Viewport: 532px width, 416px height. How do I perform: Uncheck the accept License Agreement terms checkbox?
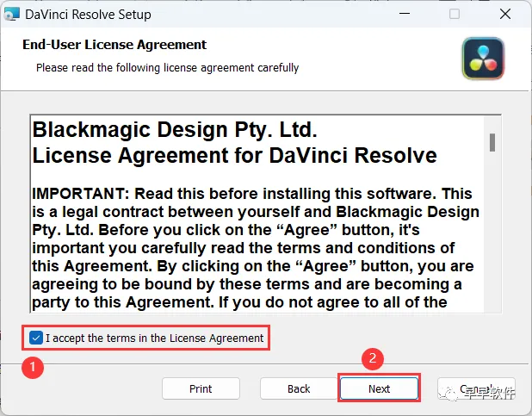click(x=36, y=338)
